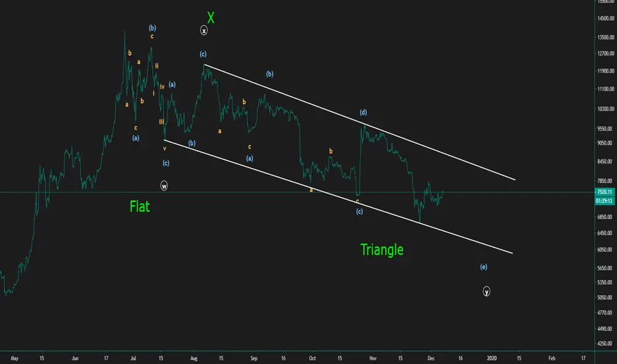The height and width of the screenshot is (364, 617).
Task: Click the Dec label on time axis
Action: pos(431,358)
